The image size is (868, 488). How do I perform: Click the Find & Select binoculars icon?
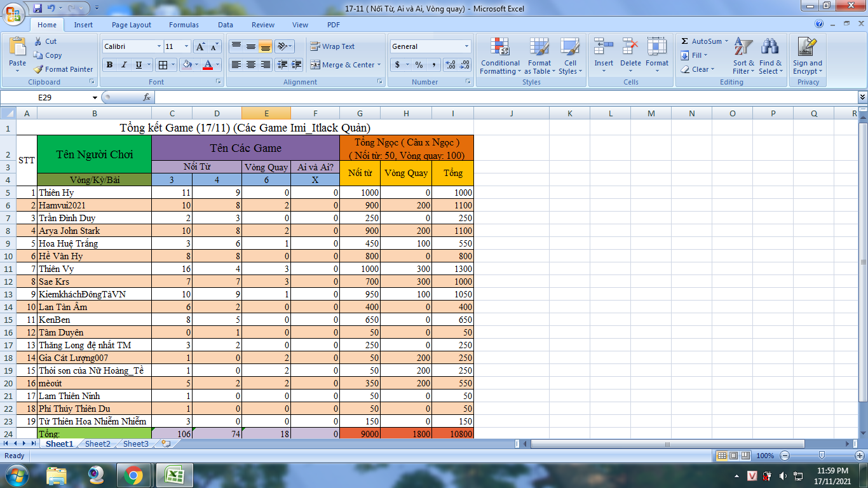pos(770,48)
